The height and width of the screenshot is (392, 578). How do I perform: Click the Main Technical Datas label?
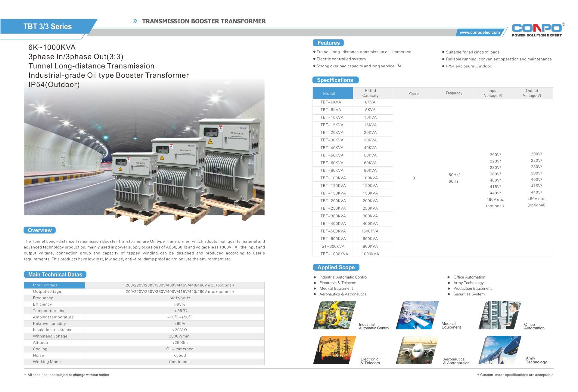point(55,274)
